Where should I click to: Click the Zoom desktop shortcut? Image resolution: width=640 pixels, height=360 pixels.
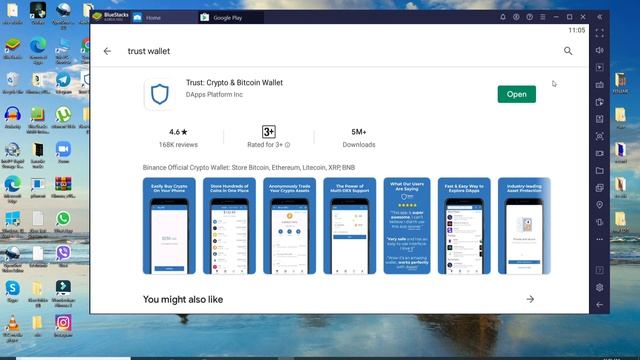tap(63, 152)
